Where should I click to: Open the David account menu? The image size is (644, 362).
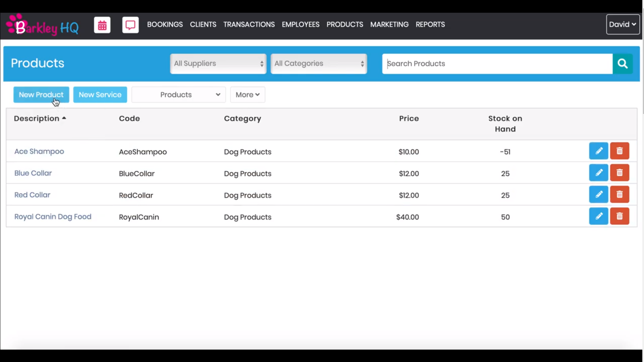(x=623, y=24)
